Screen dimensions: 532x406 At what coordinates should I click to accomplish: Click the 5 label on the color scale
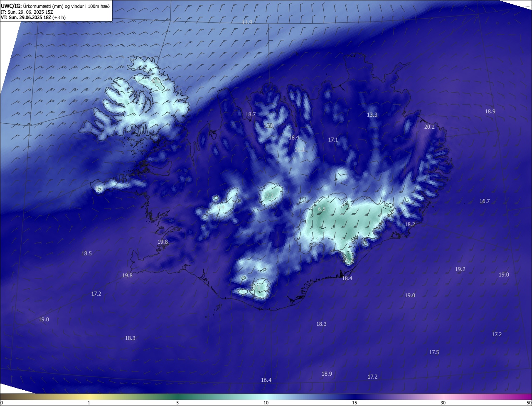tap(177, 403)
